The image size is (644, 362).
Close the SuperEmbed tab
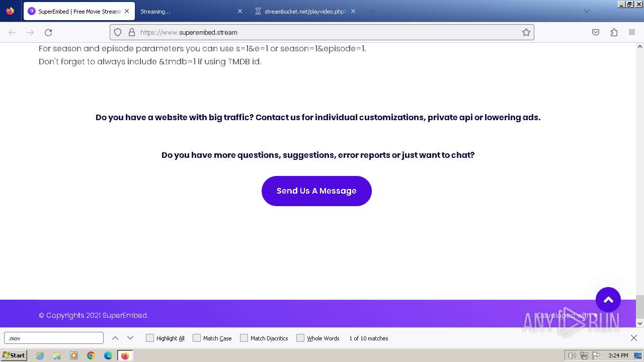tap(127, 11)
